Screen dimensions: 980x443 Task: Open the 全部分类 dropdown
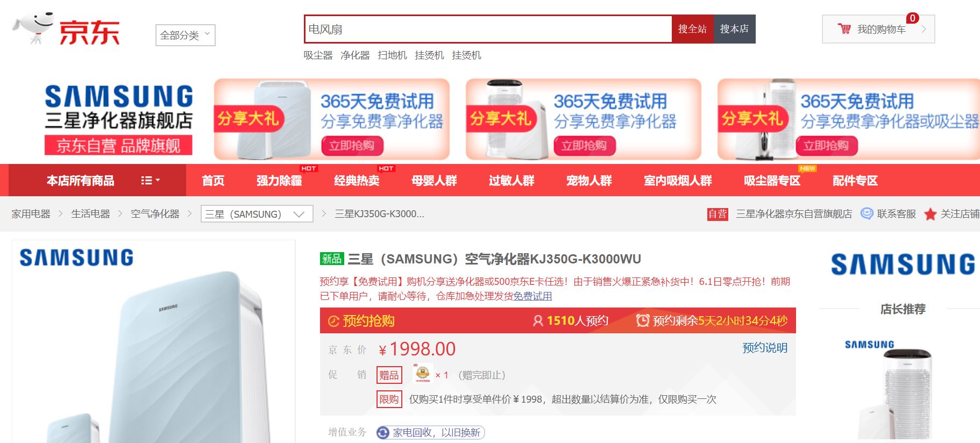tap(186, 35)
